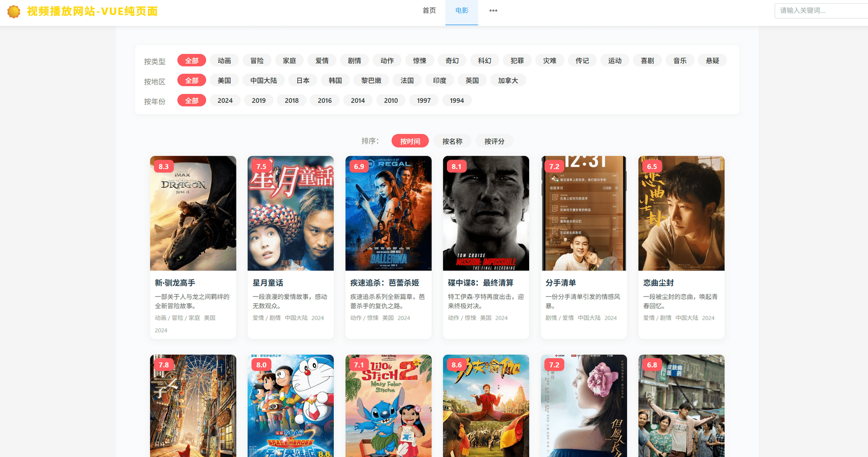868x457 pixels.
Task: Filter year by 2024
Action: (225, 101)
